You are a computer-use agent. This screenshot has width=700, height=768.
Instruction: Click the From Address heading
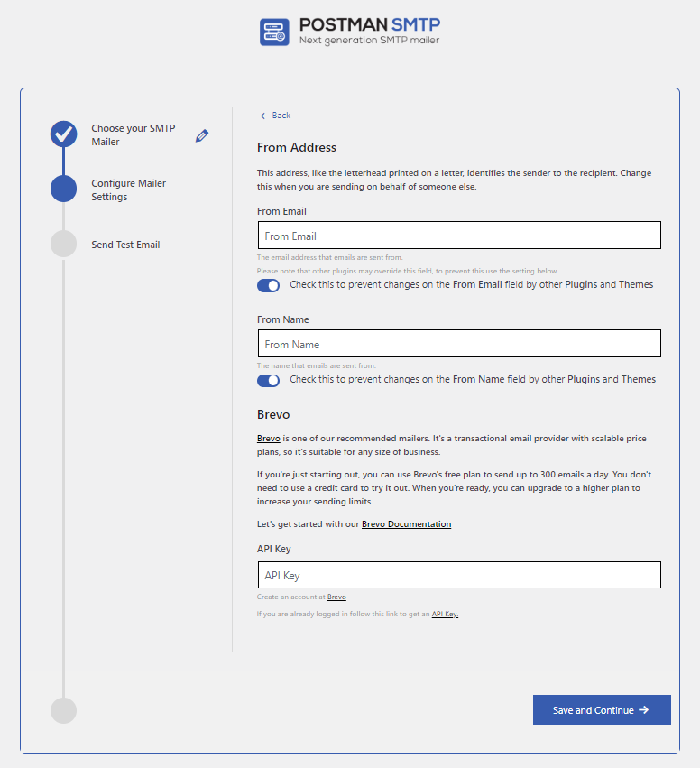[x=297, y=147]
